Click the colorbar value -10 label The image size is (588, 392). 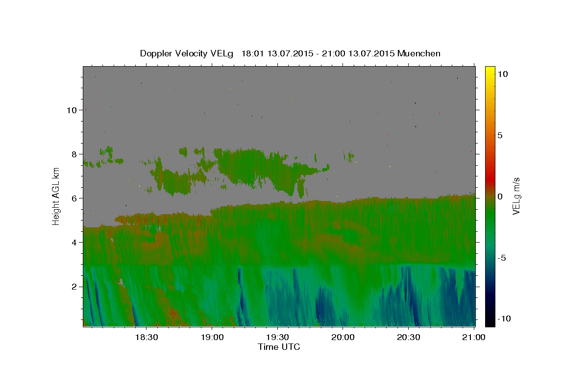pyautogui.click(x=504, y=319)
